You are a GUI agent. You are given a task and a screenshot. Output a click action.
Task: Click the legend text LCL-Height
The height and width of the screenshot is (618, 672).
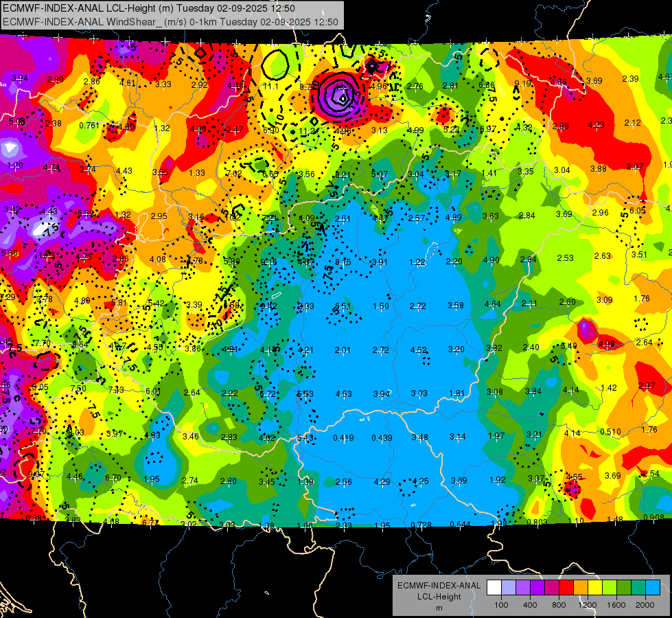pyautogui.click(x=439, y=597)
